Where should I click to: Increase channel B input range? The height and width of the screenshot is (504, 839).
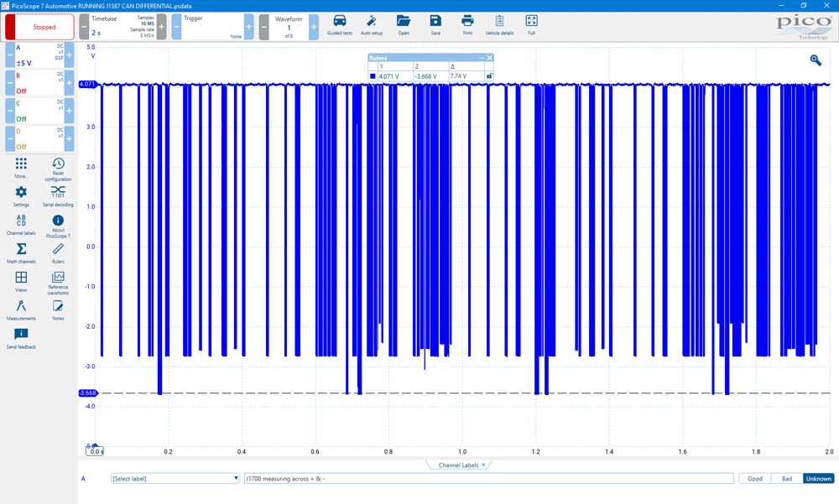pos(69,83)
